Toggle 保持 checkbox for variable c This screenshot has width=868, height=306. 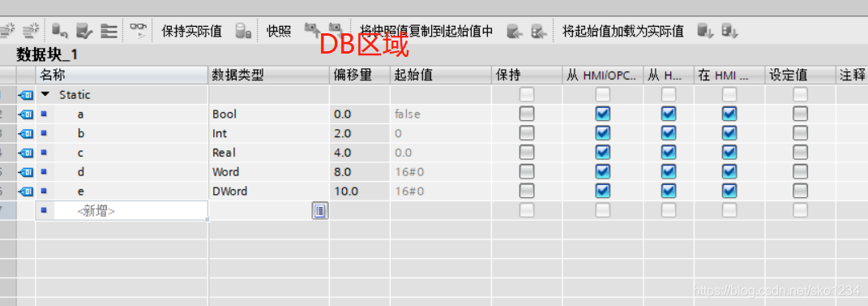pos(527,153)
